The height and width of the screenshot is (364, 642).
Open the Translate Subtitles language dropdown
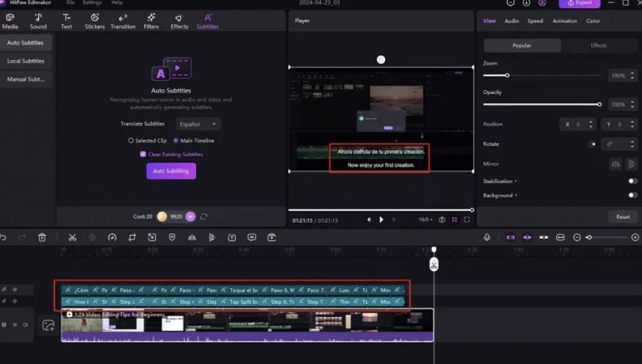tap(198, 124)
